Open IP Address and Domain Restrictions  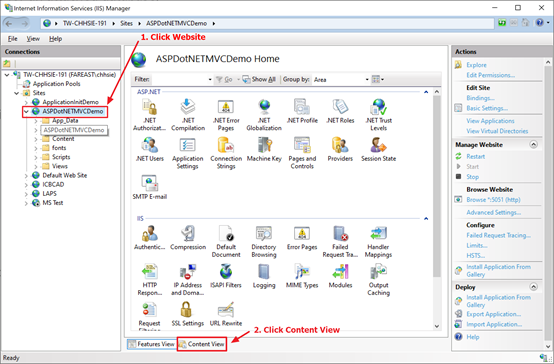188,280
